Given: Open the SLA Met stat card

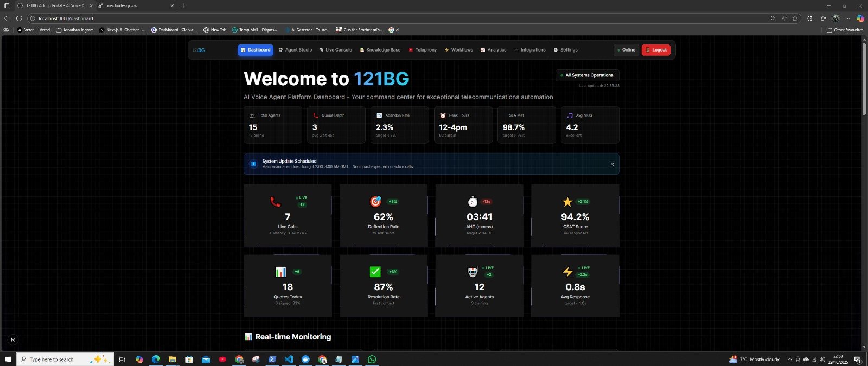Looking at the screenshot, I should [x=527, y=125].
